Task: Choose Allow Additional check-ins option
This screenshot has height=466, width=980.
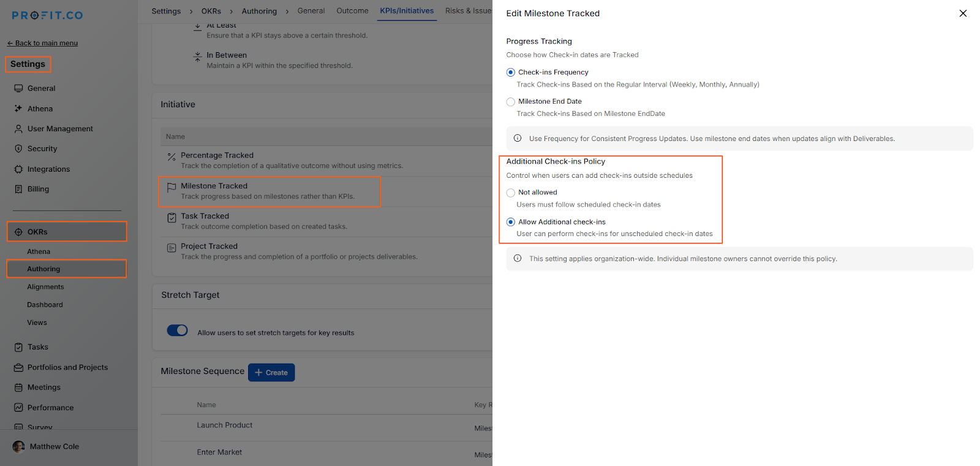Action: (511, 222)
